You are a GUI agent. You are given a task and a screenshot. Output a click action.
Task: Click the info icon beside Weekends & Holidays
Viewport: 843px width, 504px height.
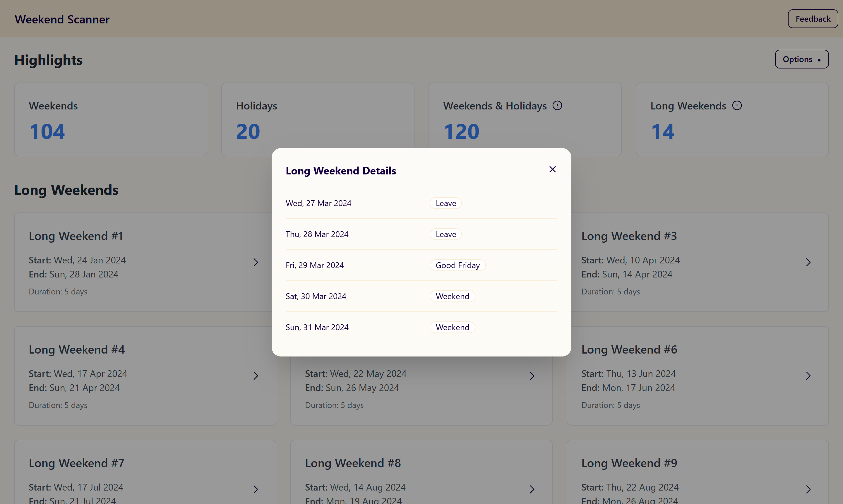pyautogui.click(x=557, y=106)
